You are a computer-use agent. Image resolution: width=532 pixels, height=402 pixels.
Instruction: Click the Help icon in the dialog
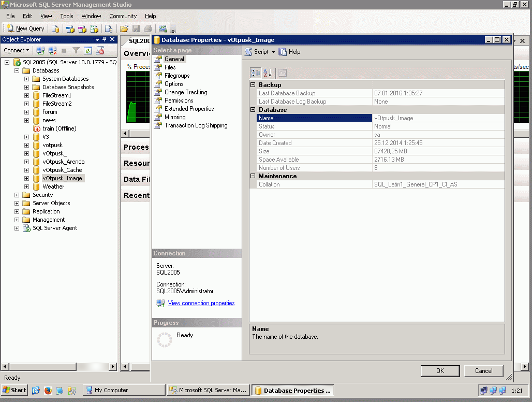(x=289, y=52)
